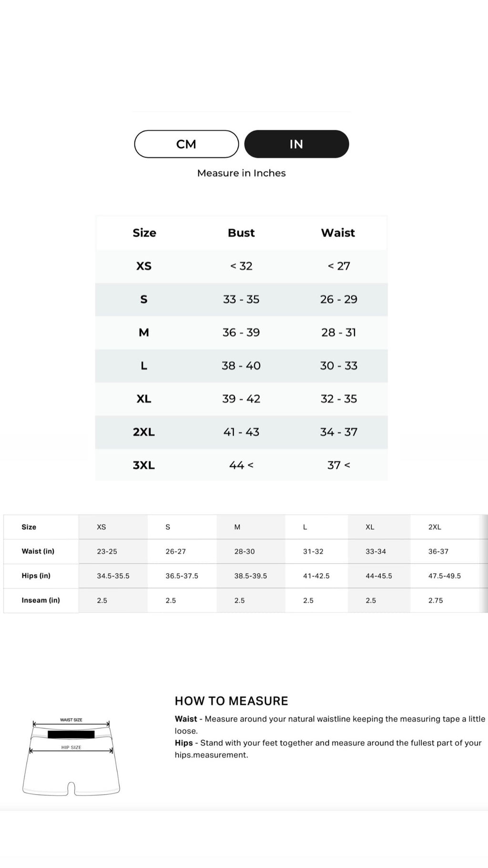Click the Inseam (in) row header
488x868 pixels.
coord(41,600)
